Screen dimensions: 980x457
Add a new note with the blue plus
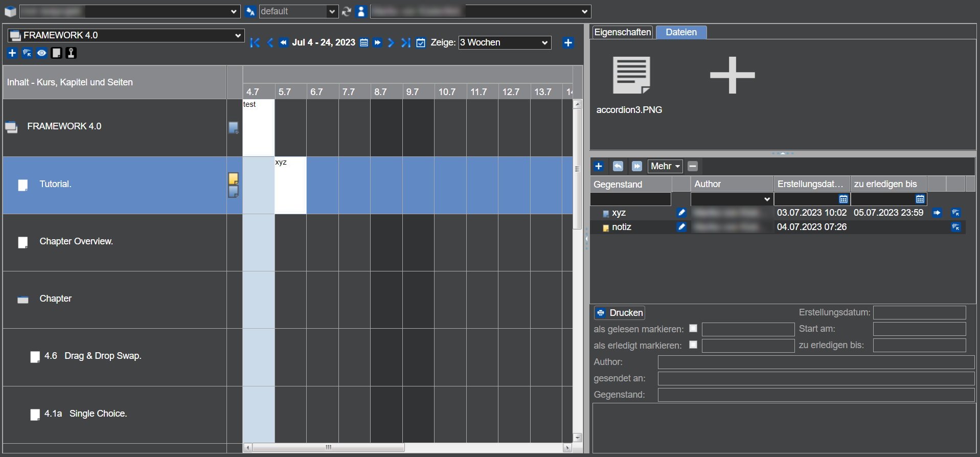(599, 166)
